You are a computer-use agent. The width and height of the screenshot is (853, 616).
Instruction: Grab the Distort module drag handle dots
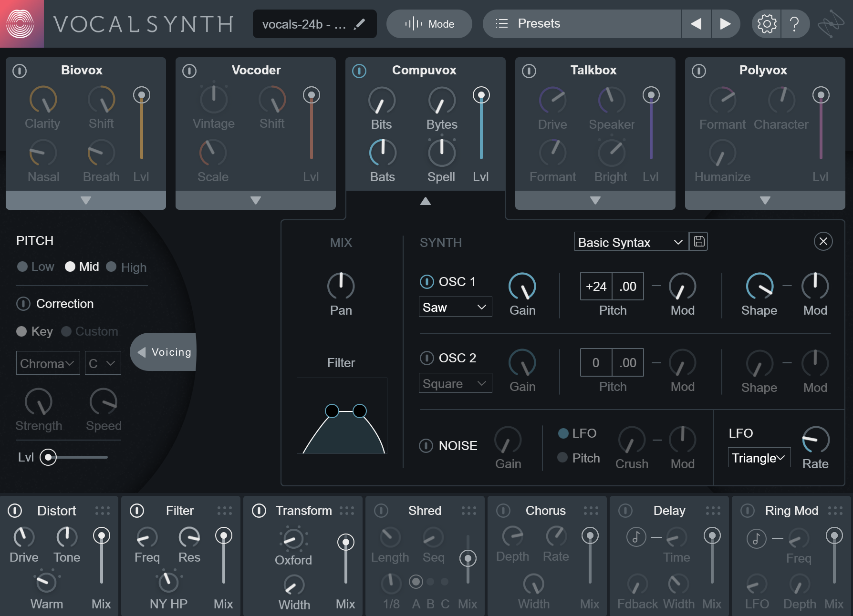[x=103, y=511]
